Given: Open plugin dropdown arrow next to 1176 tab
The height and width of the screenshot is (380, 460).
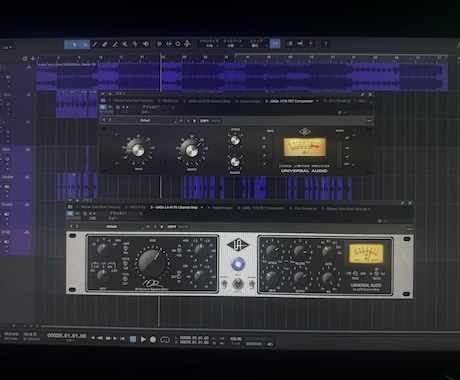Looking at the screenshot, I should pos(317,101).
